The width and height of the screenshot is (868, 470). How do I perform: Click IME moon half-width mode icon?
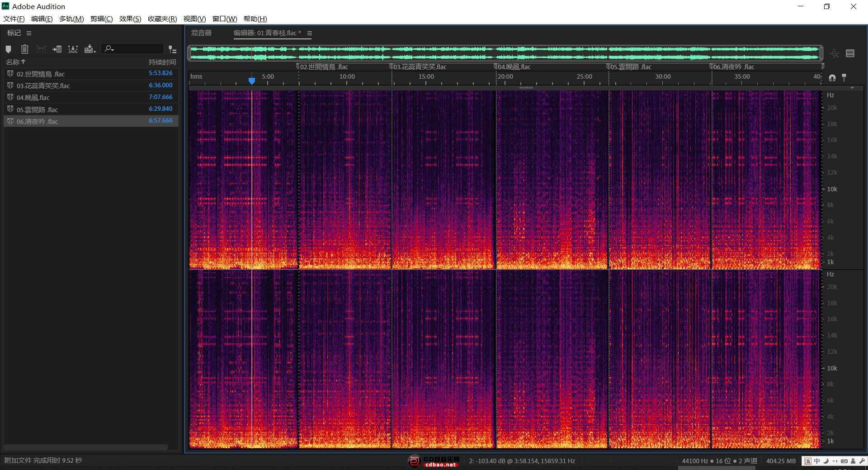tap(826, 461)
